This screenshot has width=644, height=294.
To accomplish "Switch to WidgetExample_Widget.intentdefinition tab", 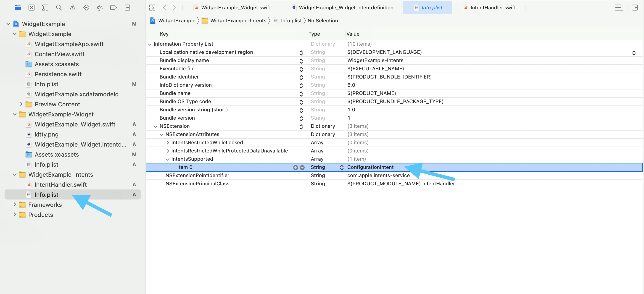I will pyautogui.click(x=342, y=8).
